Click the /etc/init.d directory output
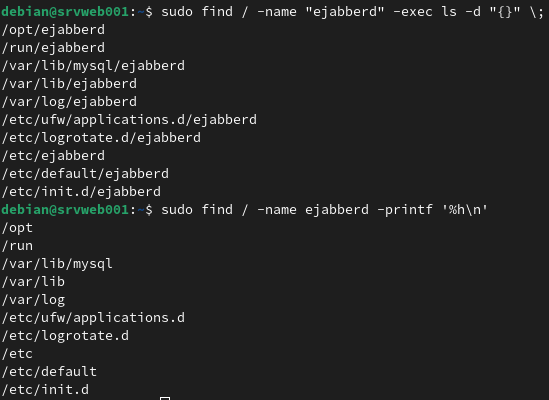Image resolution: width=549 pixels, height=400 pixels. pyautogui.click(x=45, y=390)
